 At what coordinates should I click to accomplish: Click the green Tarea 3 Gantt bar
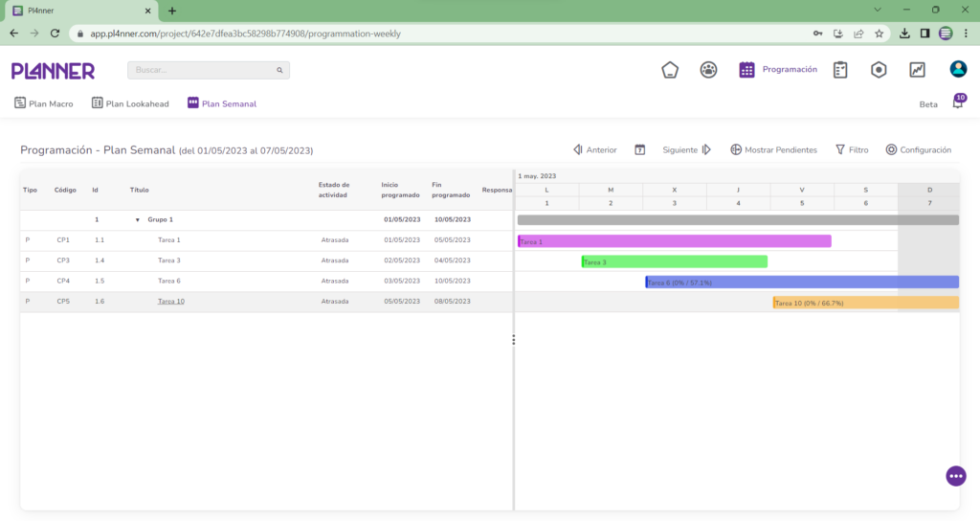click(x=675, y=262)
